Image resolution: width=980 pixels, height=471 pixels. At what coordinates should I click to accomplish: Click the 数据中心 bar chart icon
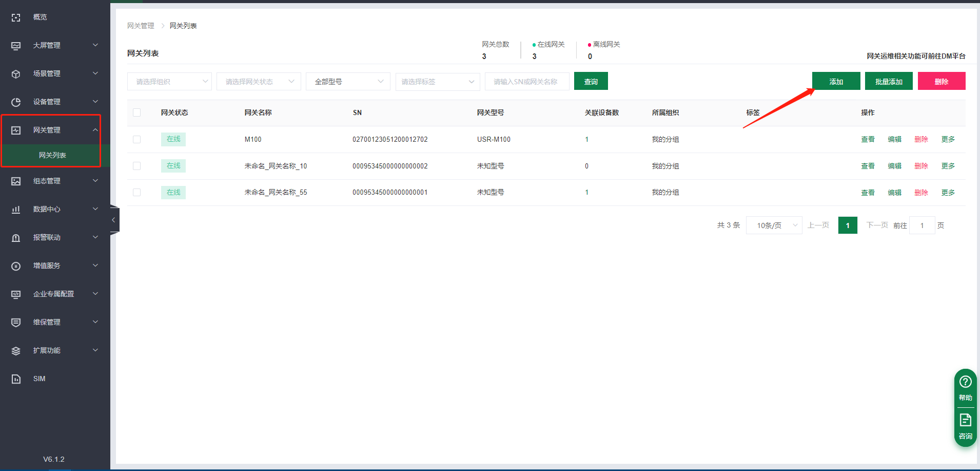[x=16, y=210]
